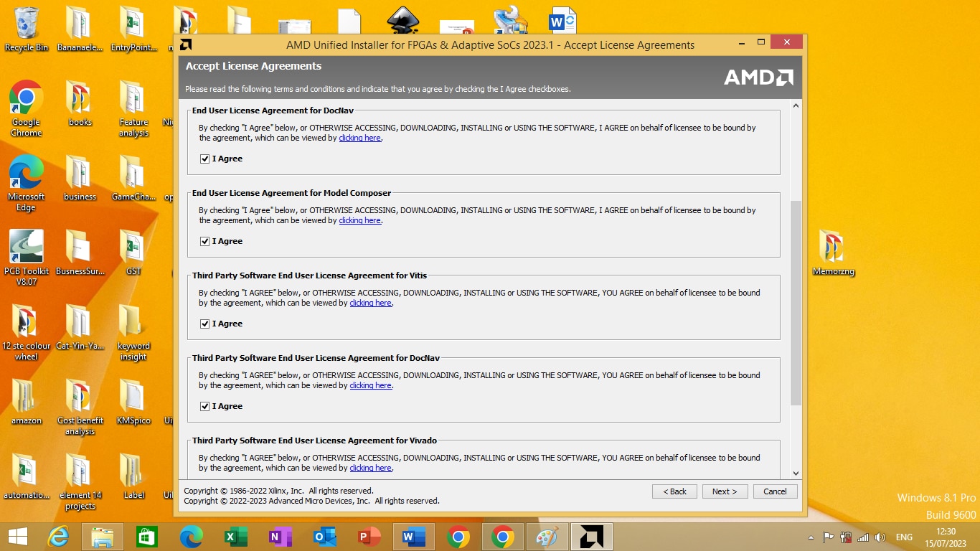The height and width of the screenshot is (551, 980).
Task: Switch to Word in the taskbar
Action: pos(414,537)
